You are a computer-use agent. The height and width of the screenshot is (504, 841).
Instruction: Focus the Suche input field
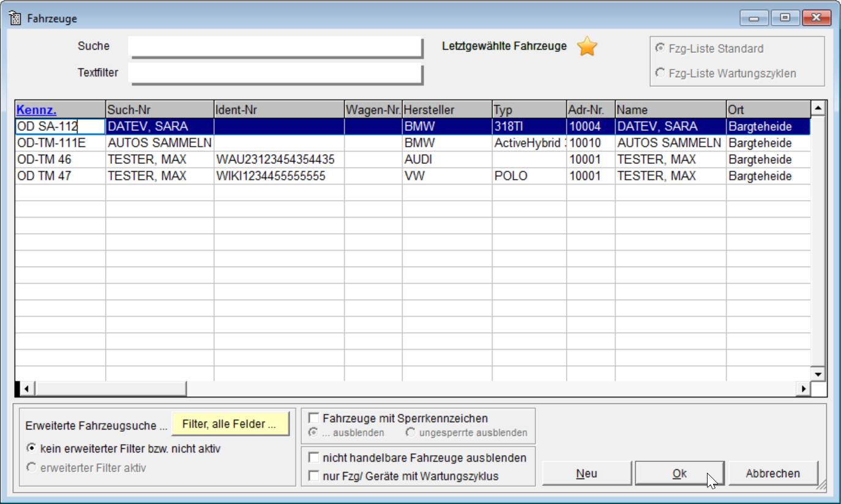pos(275,46)
